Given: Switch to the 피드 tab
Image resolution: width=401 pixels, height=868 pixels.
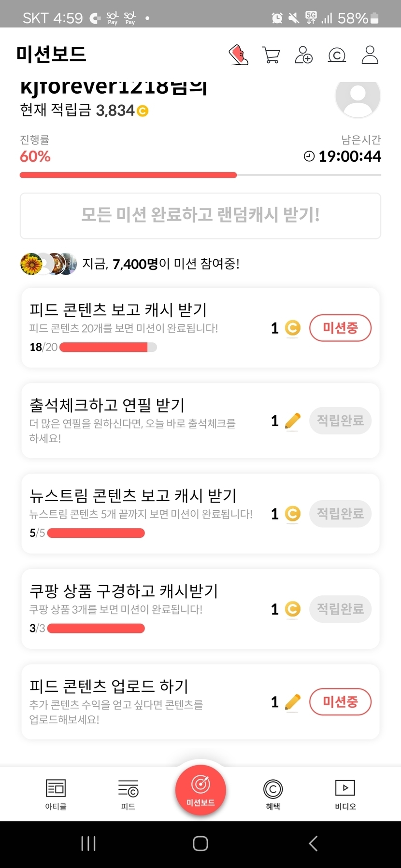Looking at the screenshot, I should coord(128,794).
